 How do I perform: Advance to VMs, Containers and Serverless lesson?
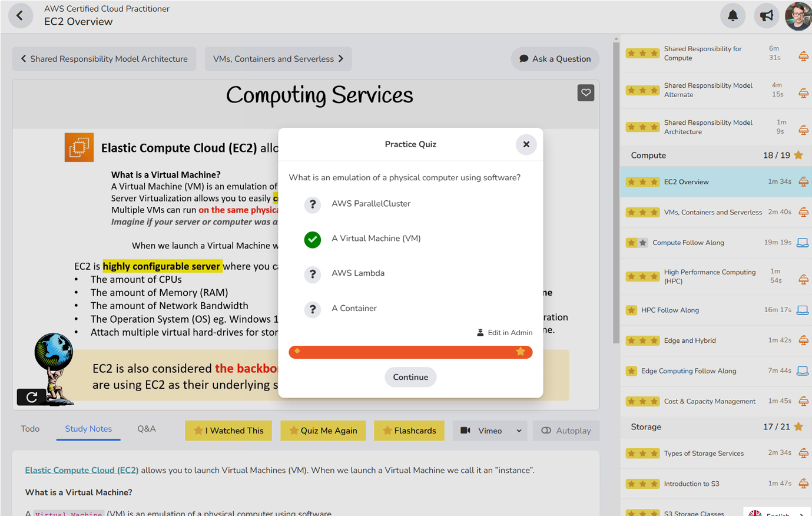coord(278,58)
